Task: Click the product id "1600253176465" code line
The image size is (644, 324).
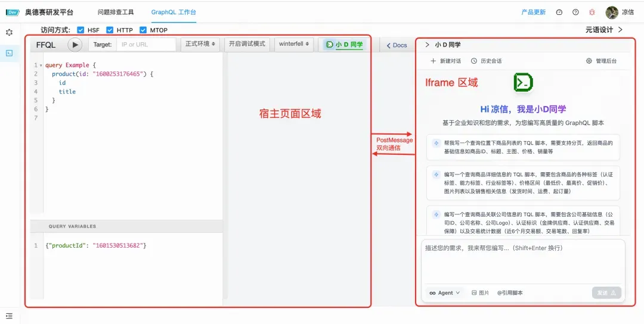Action: pyautogui.click(x=103, y=74)
